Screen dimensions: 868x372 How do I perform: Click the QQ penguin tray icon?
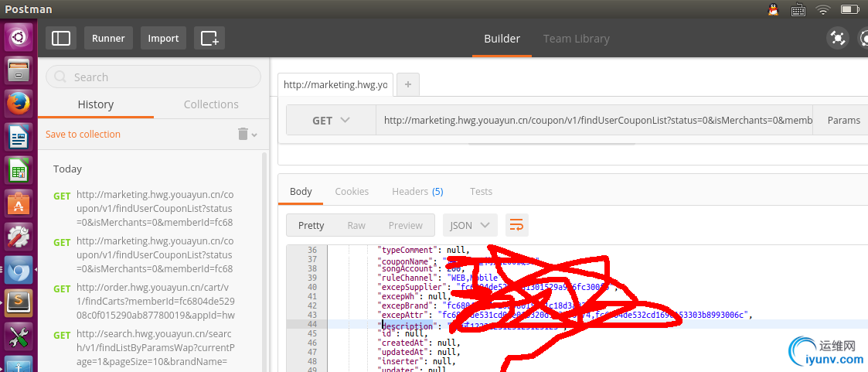[774, 9]
